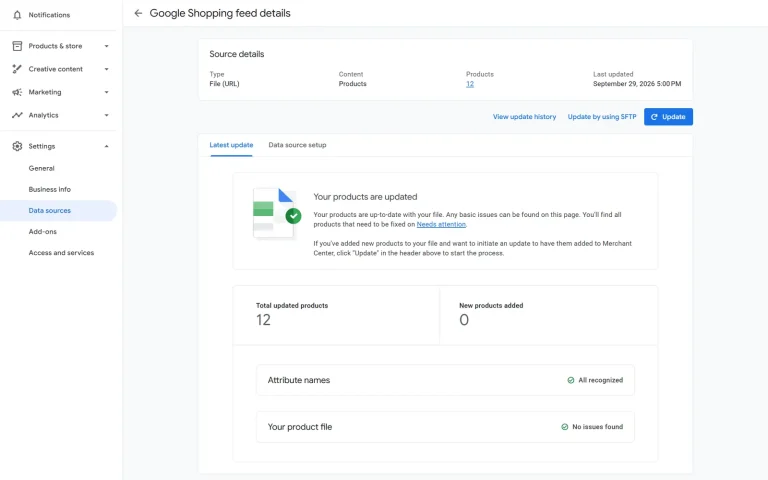Click the File (URL) type value
This screenshot has height=480, width=768.
(224, 84)
